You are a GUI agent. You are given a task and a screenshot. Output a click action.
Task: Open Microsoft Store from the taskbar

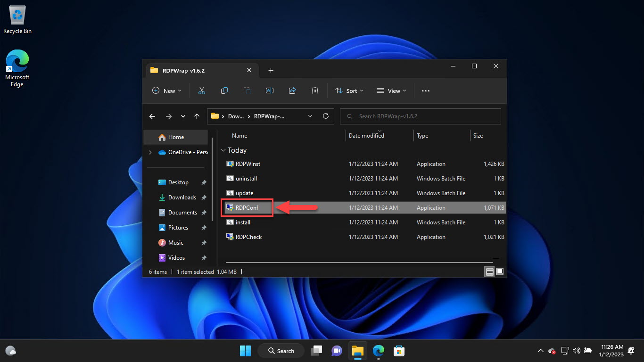[x=399, y=351]
